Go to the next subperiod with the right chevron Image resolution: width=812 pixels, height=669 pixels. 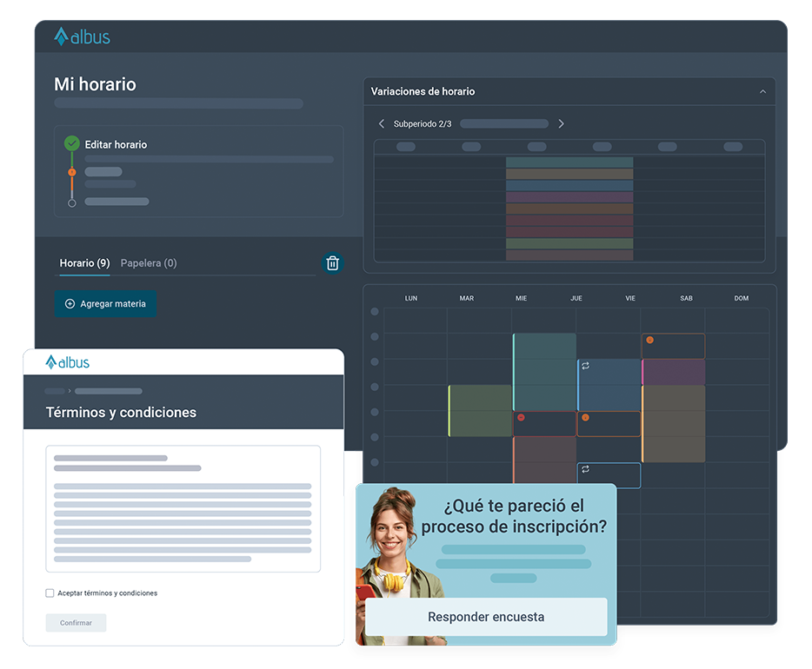point(561,123)
